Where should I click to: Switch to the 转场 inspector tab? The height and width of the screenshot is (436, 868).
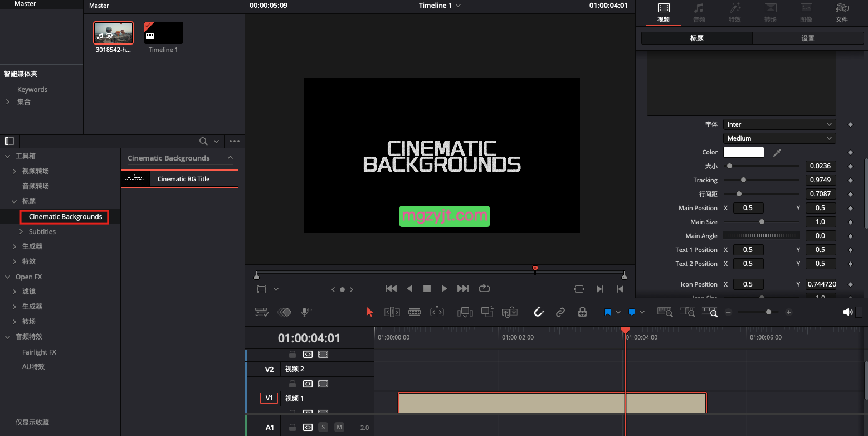pos(770,13)
